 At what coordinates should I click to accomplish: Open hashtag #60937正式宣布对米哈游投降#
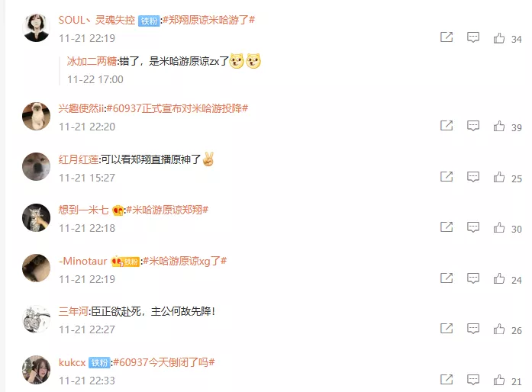177,108
